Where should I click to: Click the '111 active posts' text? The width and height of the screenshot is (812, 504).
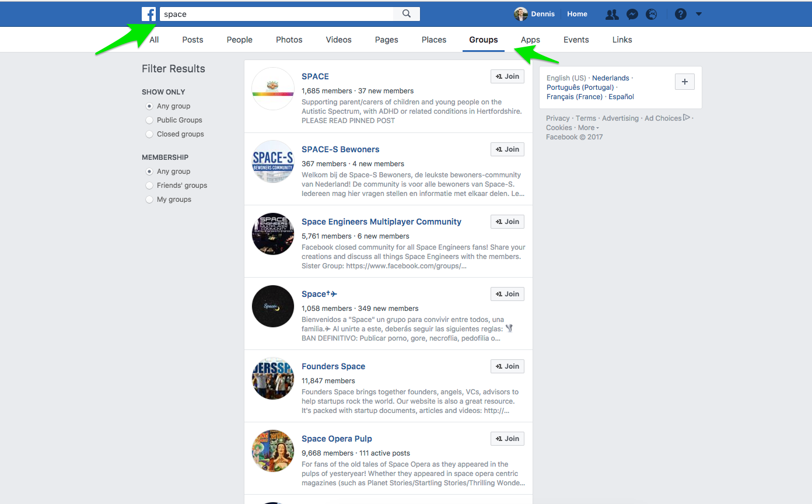(x=384, y=453)
